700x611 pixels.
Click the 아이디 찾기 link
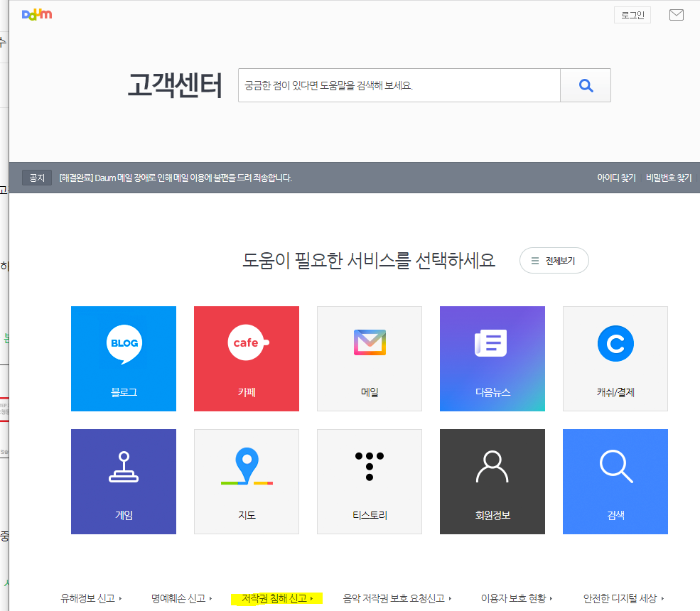616,178
